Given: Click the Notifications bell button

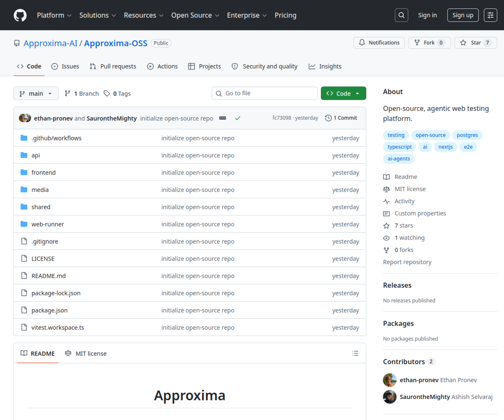Looking at the screenshot, I should click(379, 43).
